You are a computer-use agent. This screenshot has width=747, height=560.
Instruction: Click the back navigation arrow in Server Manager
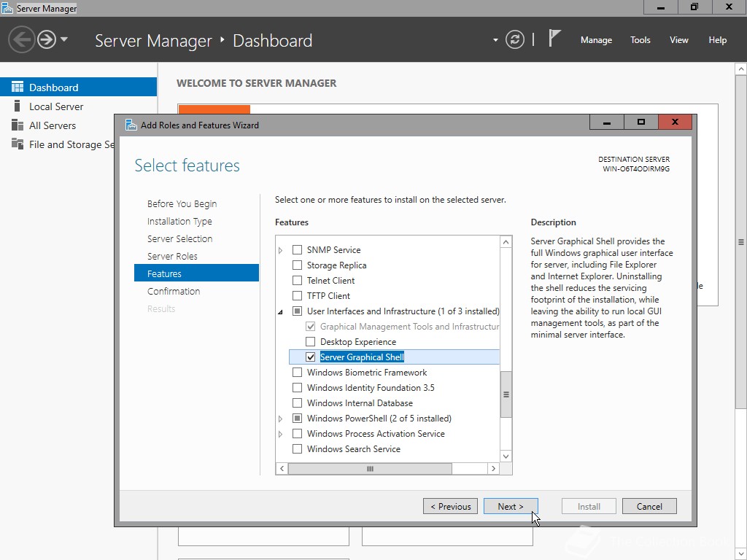pos(21,39)
